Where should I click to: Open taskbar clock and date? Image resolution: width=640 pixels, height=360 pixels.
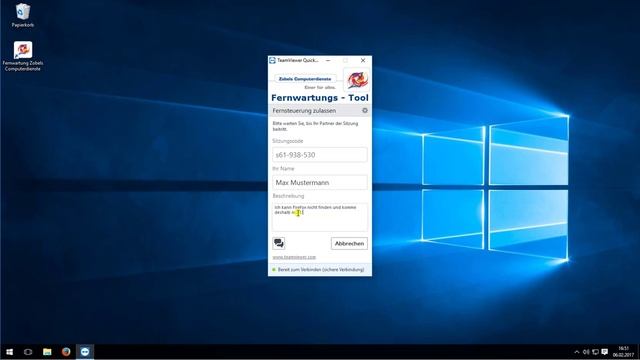click(623, 352)
